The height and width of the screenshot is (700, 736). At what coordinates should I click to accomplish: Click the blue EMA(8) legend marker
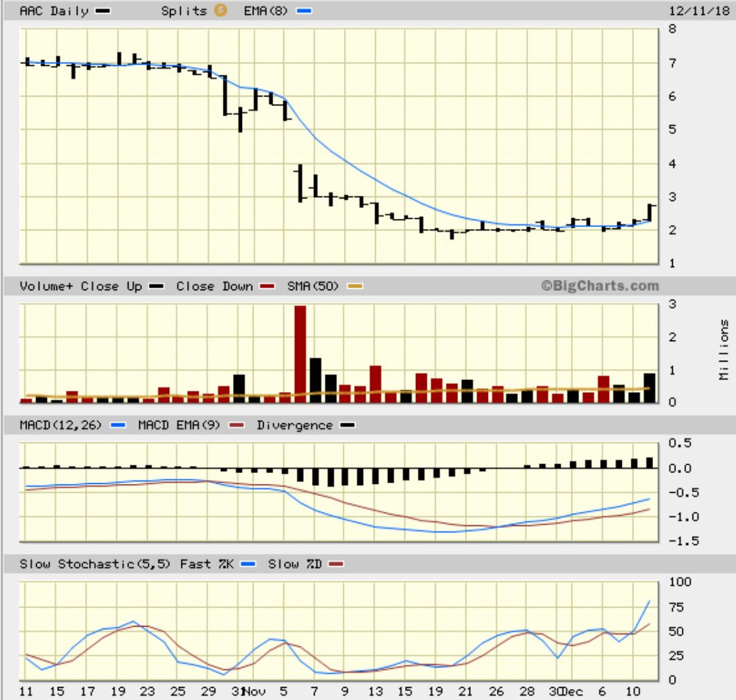[304, 12]
